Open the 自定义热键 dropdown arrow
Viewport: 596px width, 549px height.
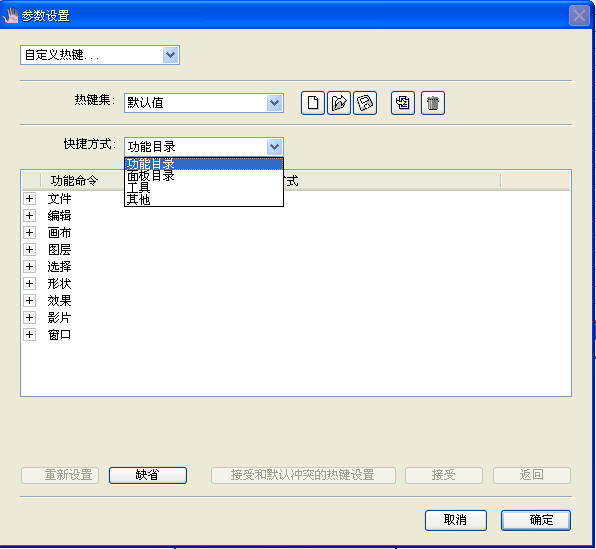(170, 55)
